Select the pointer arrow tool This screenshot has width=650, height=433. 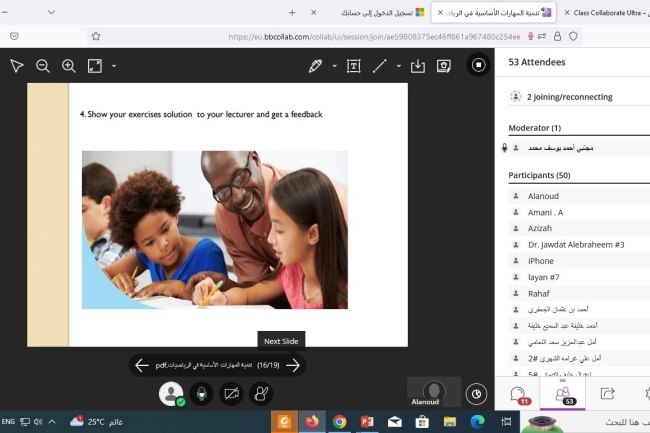click(x=17, y=66)
